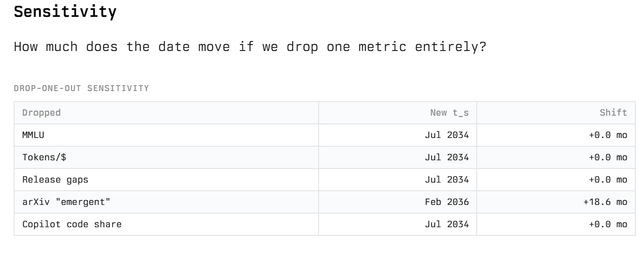Click the Copilot row's +0.0 mo shift

(x=608, y=224)
